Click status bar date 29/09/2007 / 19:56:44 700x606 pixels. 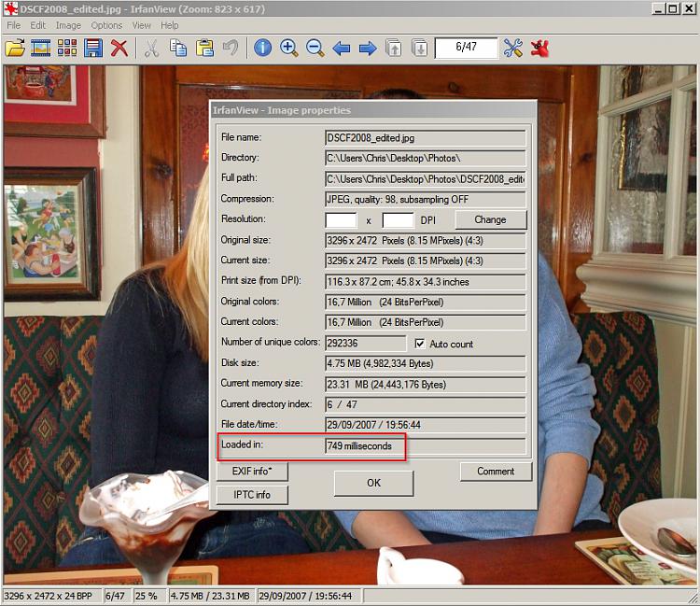coord(310,596)
